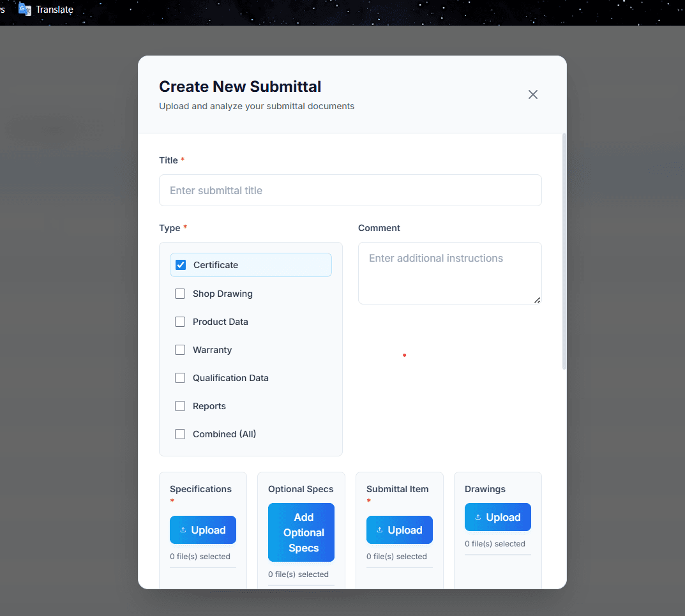Click the submittal title input field

[350, 190]
